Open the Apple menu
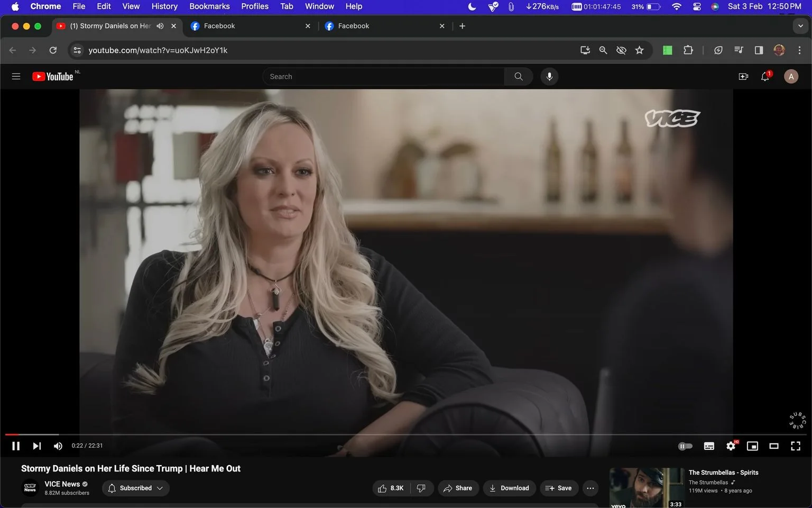Viewport: 812px width, 508px height. coord(15,6)
